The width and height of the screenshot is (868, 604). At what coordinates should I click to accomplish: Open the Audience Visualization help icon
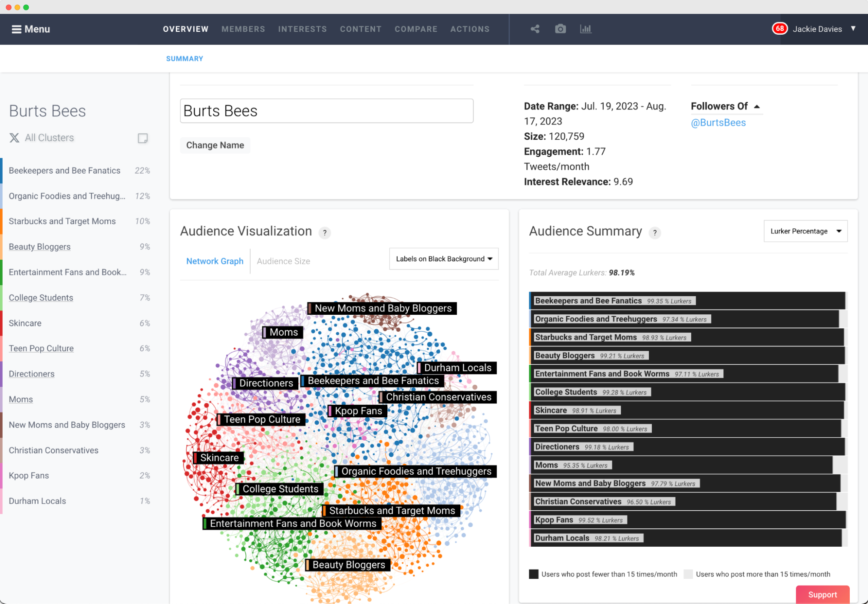pyautogui.click(x=324, y=233)
